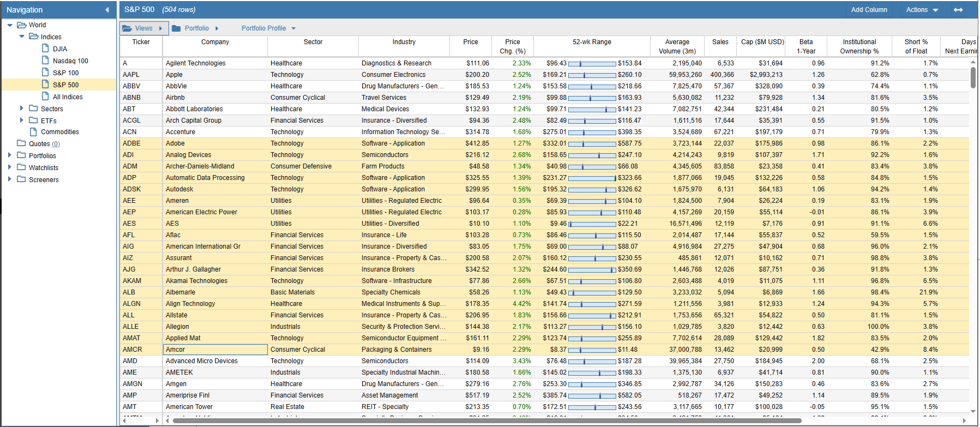The height and width of the screenshot is (427, 980).
Task: Open the Actions dropdown menu
Action: [922, 10]
